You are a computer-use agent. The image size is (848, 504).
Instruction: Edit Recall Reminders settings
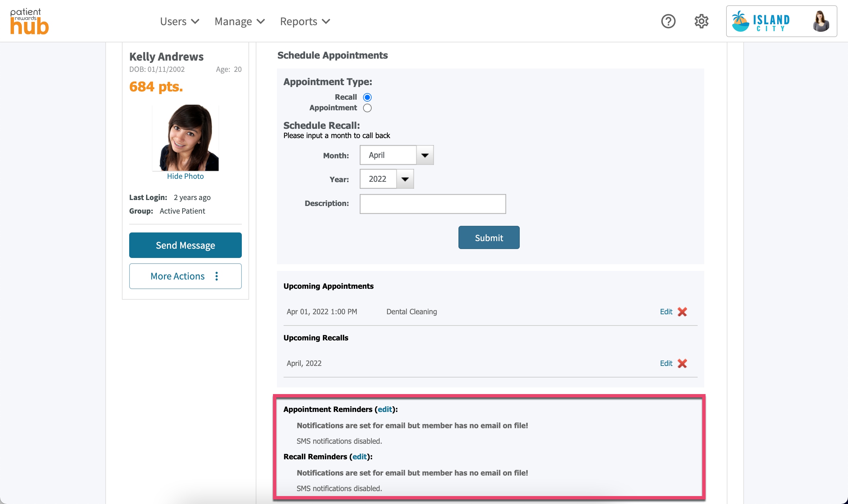[359, 457]
